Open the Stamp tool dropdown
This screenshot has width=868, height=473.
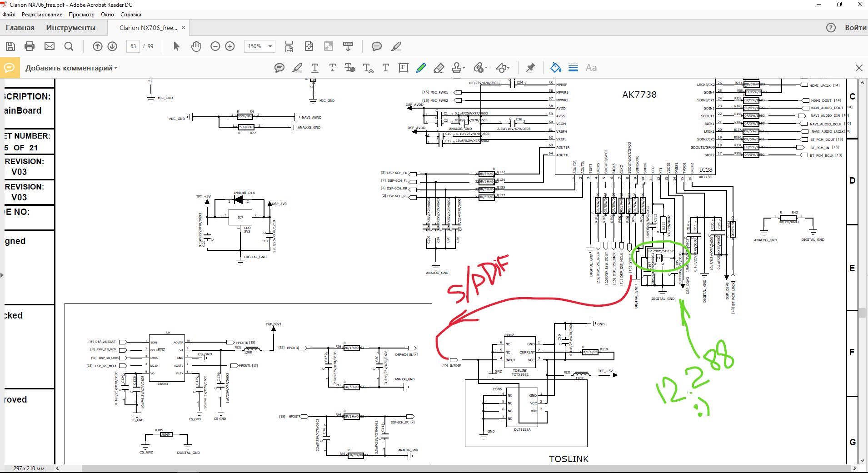click(x=459, y=68)
